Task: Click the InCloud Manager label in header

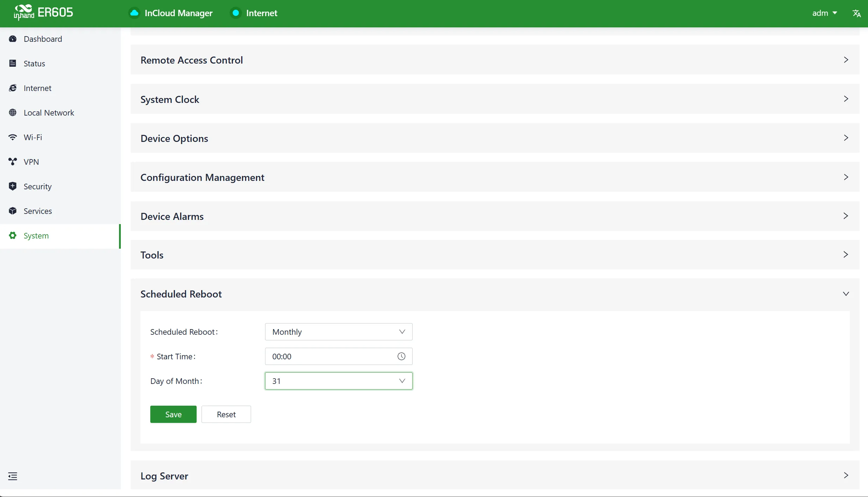Action: point(178,13)
